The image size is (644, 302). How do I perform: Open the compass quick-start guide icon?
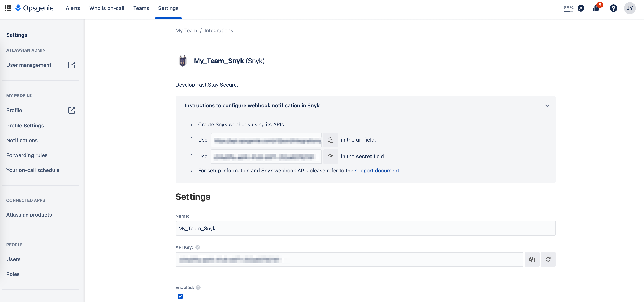tap(581, 8)
